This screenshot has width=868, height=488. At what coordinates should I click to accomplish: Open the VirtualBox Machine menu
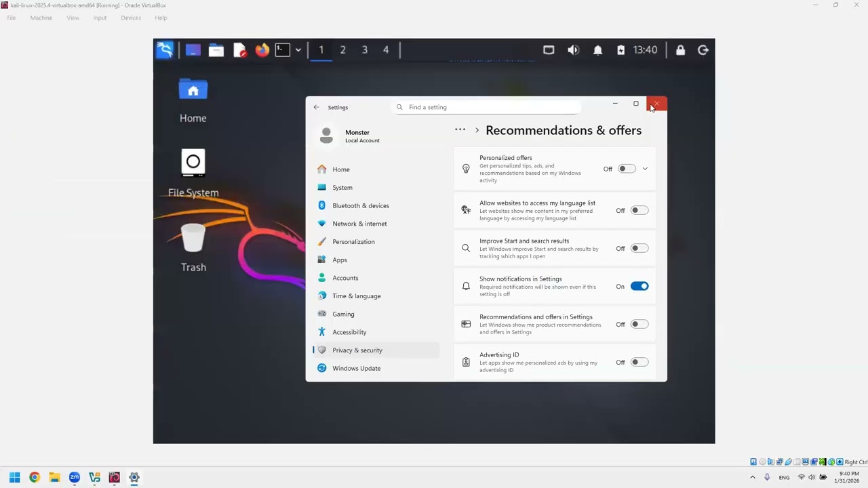coord(41,18)
